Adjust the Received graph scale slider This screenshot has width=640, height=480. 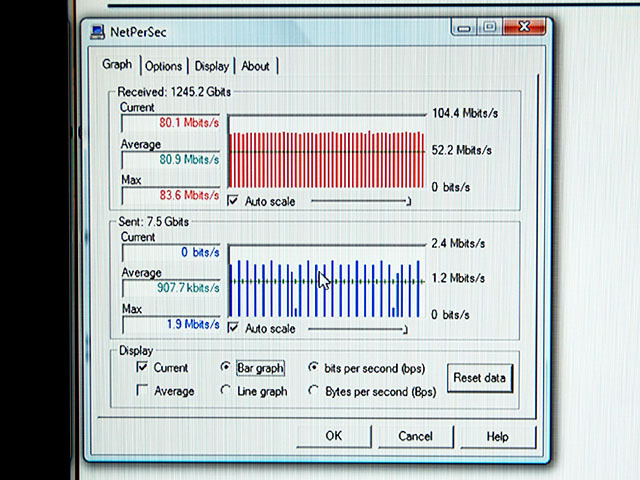click(360, 201)
